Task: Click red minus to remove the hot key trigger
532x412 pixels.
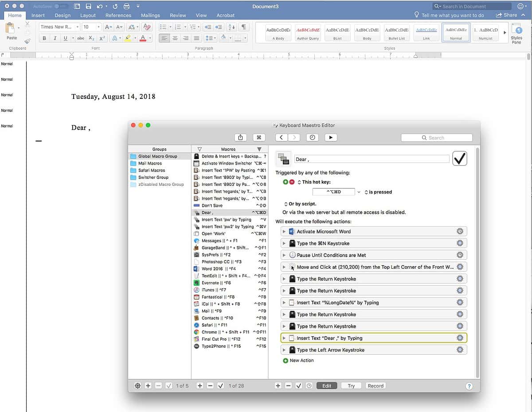Action: (292, 182)
